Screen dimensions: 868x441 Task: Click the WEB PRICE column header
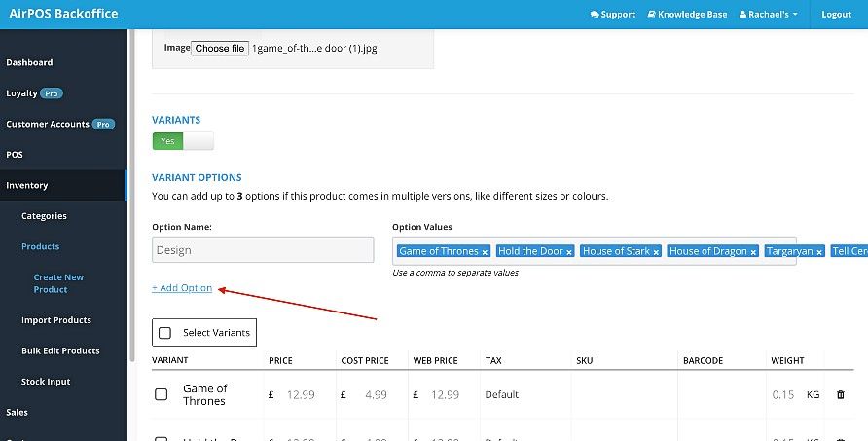(436, 360)
